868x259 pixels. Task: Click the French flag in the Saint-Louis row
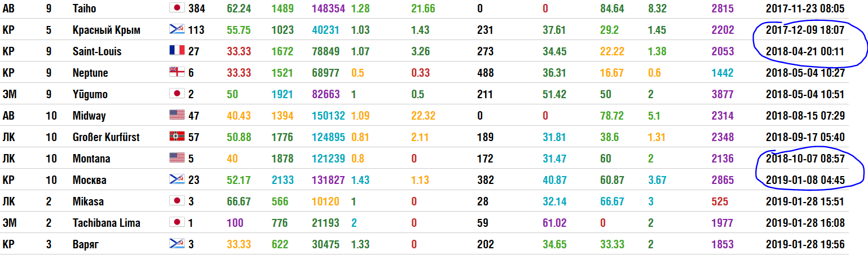[177, 51]
